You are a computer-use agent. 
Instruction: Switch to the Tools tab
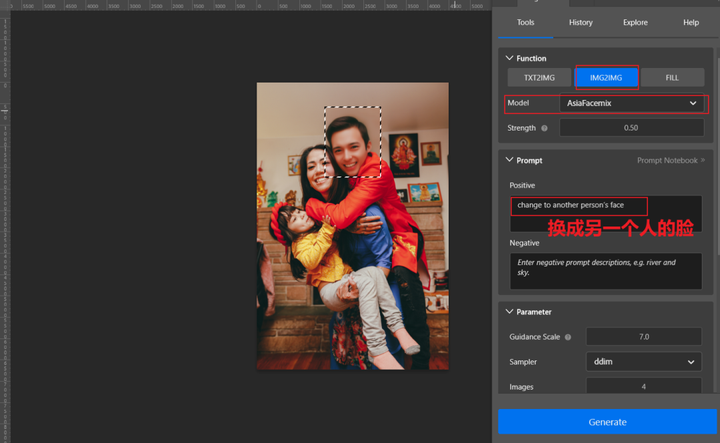pos(525,22)
